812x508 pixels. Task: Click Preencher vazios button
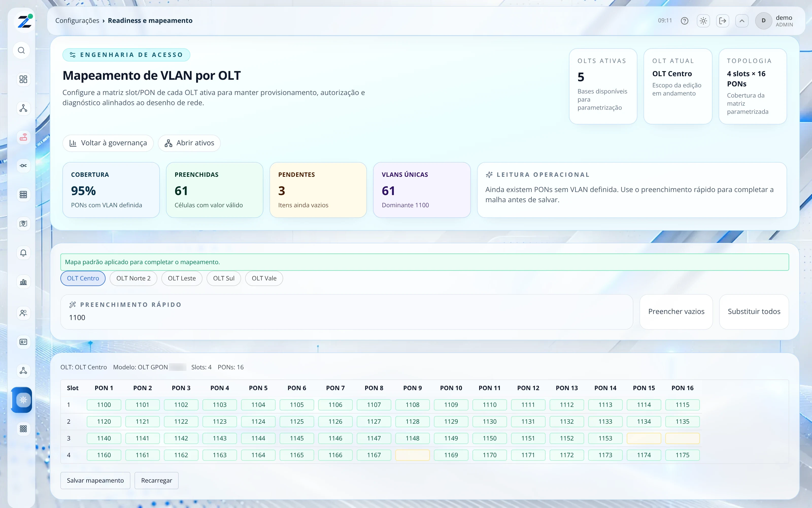click(x=676, y=312)
